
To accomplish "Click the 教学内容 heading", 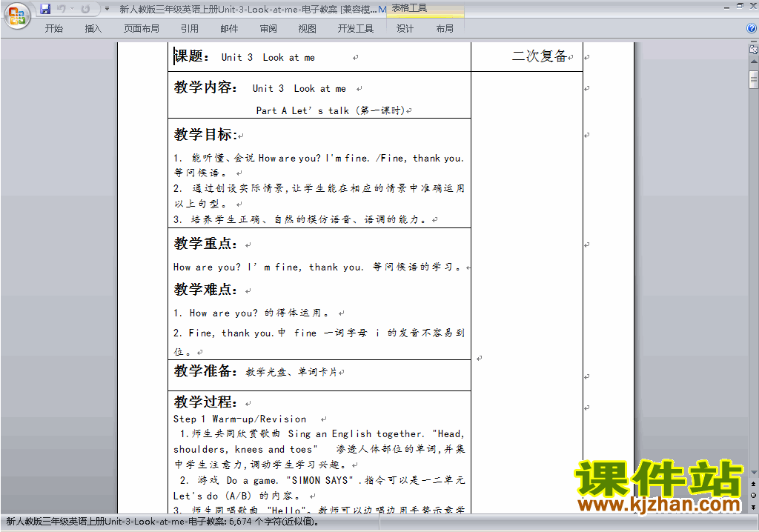I will [206, 87].
